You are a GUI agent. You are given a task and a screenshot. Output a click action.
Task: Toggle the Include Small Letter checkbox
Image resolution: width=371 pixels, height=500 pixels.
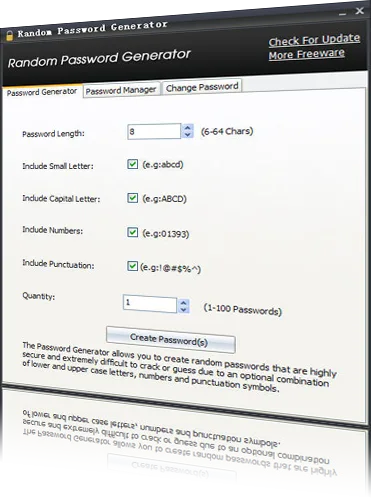(133, 164)
